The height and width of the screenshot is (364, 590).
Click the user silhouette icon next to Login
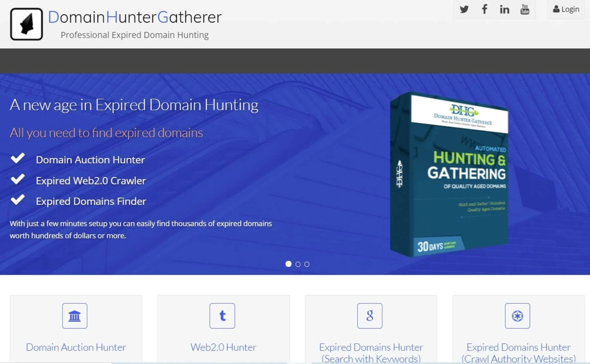pyautogui.click(x=556, y=9)
